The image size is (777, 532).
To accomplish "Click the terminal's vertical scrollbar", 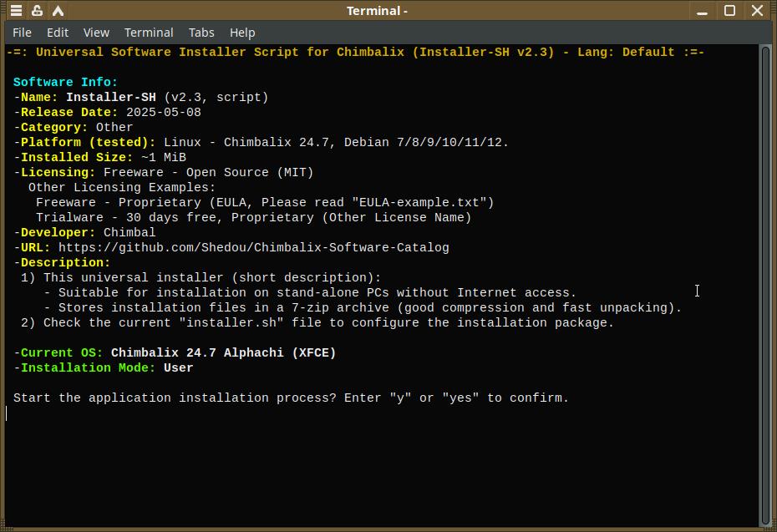I will (x=765, y=284).
